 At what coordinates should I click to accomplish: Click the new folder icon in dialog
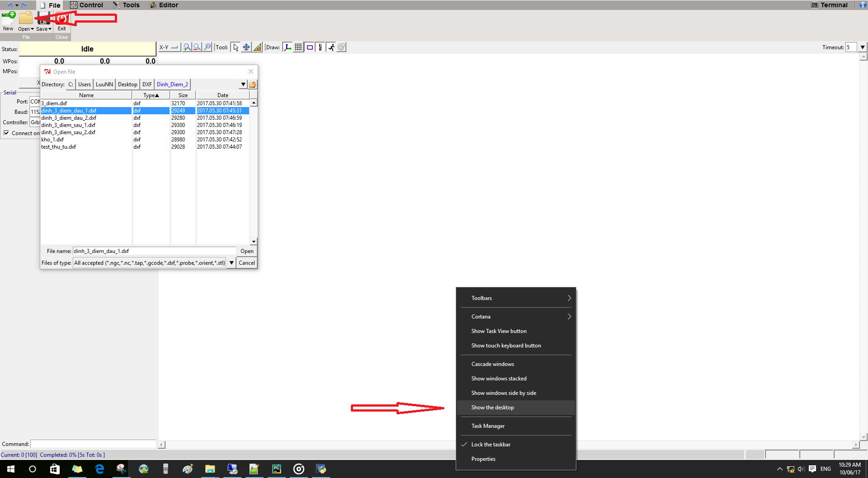(253, 84)
